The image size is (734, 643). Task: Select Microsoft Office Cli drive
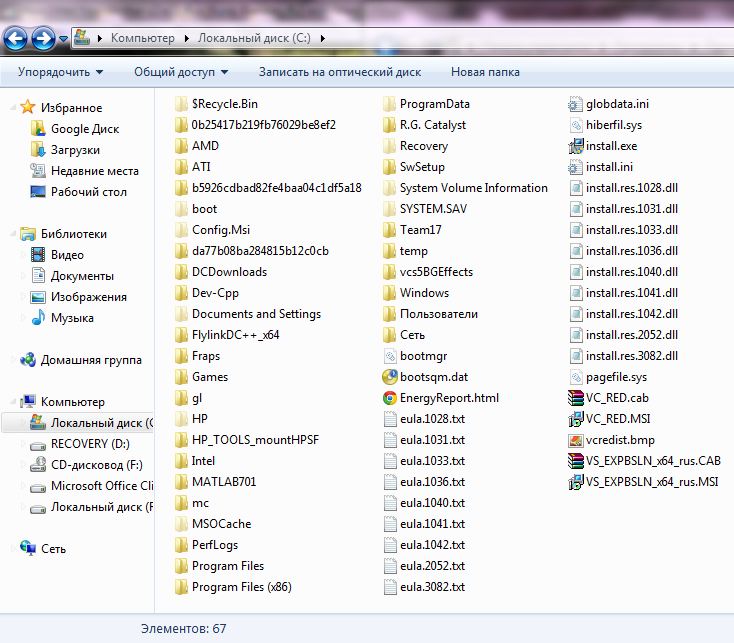[x=102, y=486]
